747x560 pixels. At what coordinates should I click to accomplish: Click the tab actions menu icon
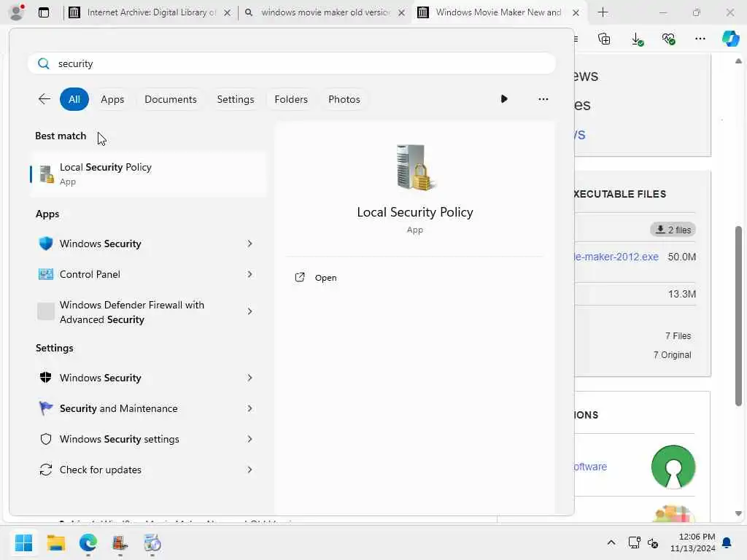point(44,12)
